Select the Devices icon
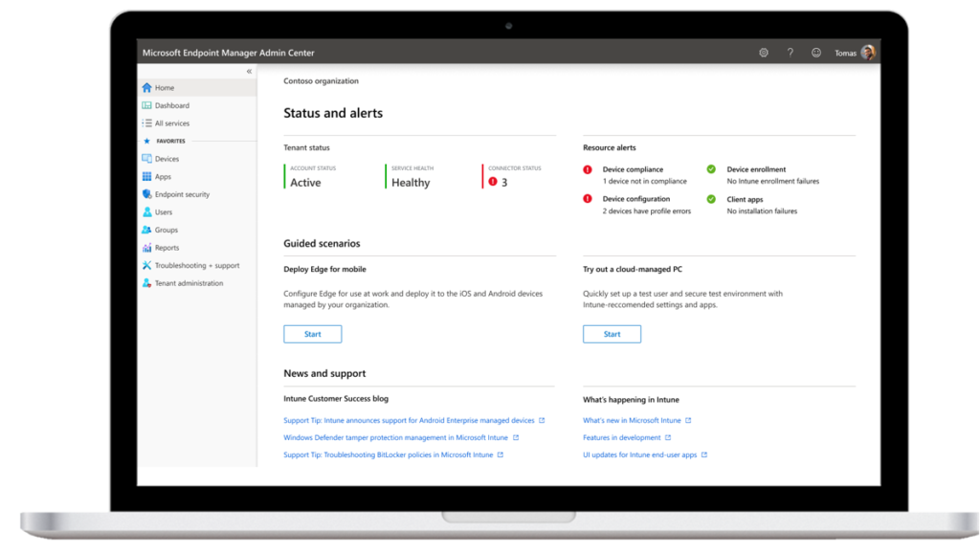This screenshot has height=552, width=980. (x=146, y=159)
